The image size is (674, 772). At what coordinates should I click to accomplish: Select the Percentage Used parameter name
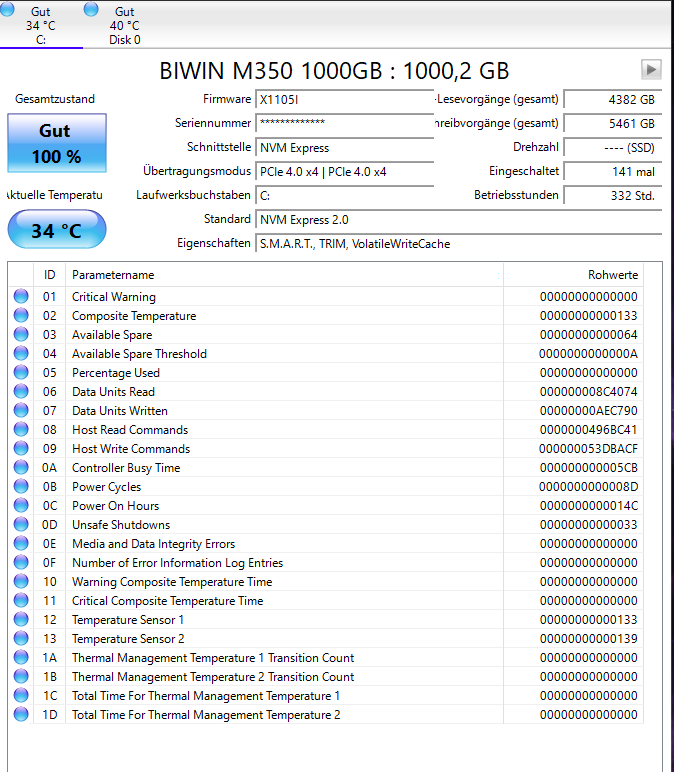116,373
